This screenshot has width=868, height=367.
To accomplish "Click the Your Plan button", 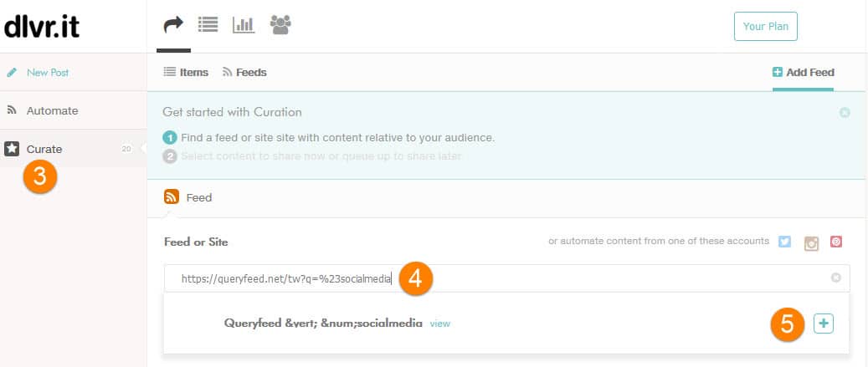I will pyautogui.click(x=765, y=26).
